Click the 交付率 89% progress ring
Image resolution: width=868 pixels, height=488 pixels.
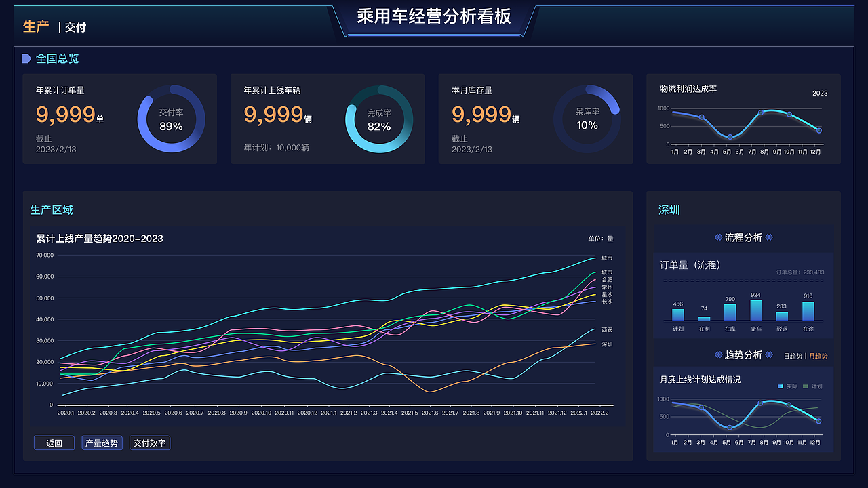point(172,119)
